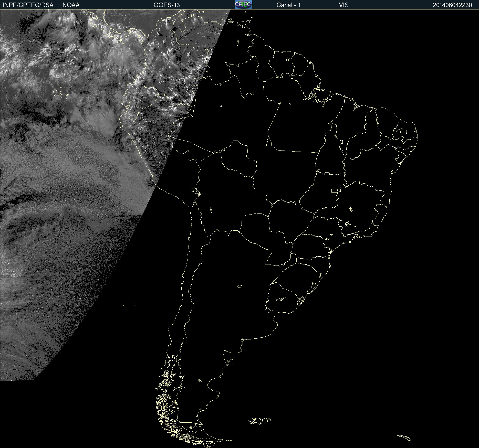
Task: Click the CPTEC logo in the header
Action: point(243,5)
